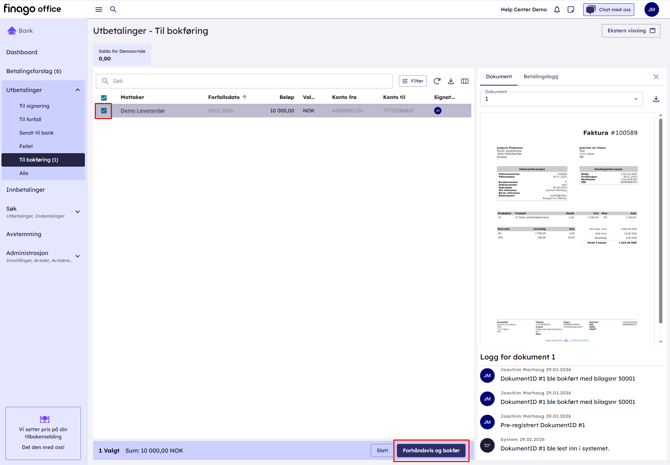Select Til bokføring (1) item
The height and width of the screenshot is (465, 670).
tap(43, 160)
